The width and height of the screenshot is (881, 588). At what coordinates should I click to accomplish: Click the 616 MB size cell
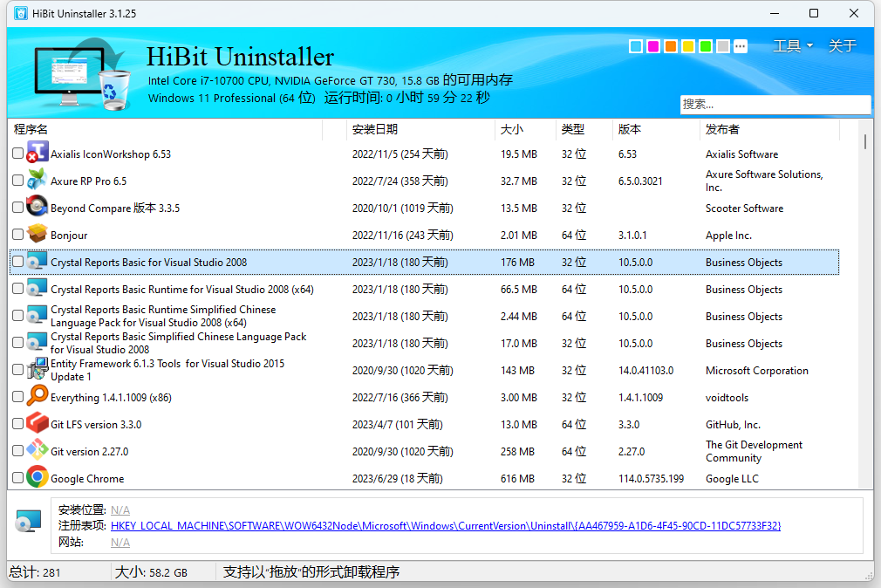point(517,478)
